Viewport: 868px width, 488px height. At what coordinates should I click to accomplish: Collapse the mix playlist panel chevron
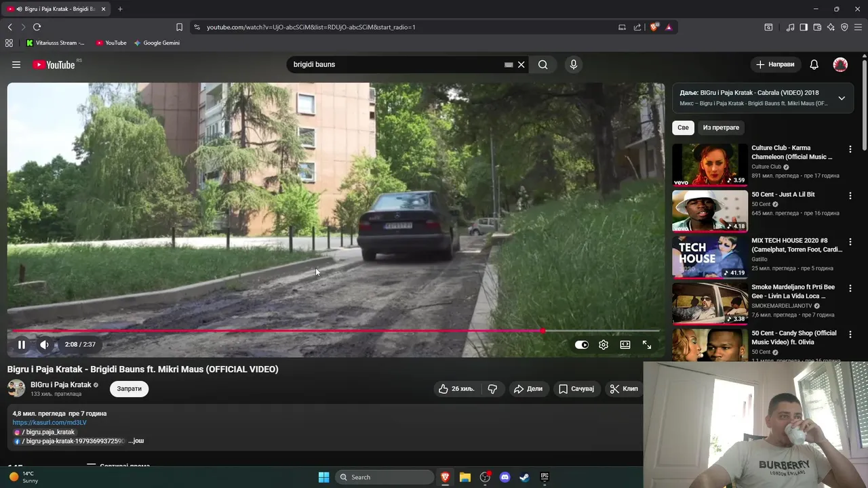point(842,98)
